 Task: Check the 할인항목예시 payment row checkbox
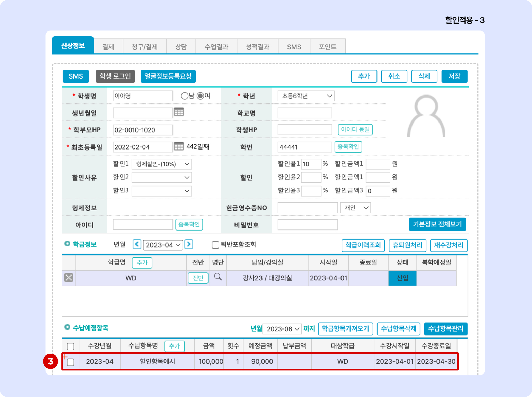(71, 362)
